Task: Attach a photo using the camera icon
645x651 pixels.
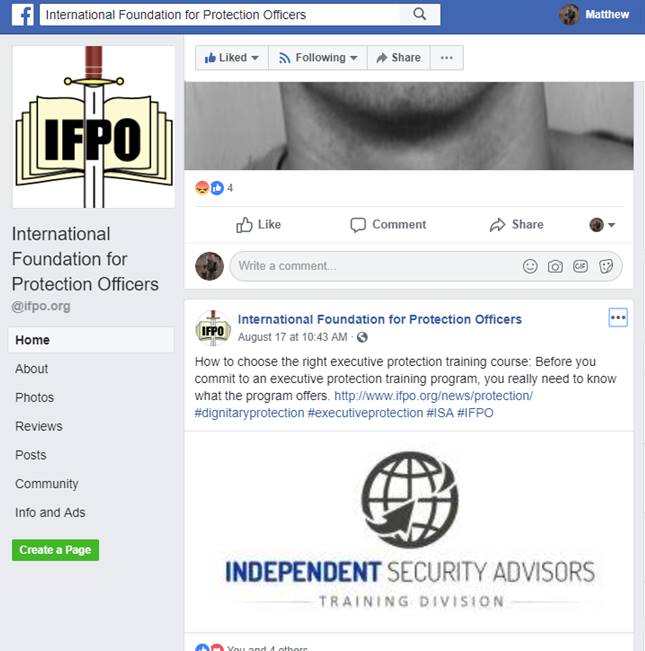Action: pyautogui.click(x=555, y=266)
